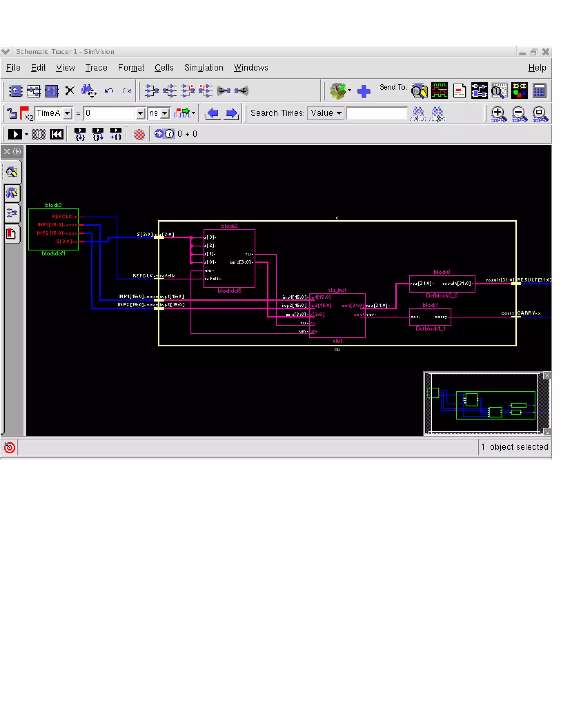Open the Format menu
The width and height of the screenshot is (563, 728).
click(131, 68)
